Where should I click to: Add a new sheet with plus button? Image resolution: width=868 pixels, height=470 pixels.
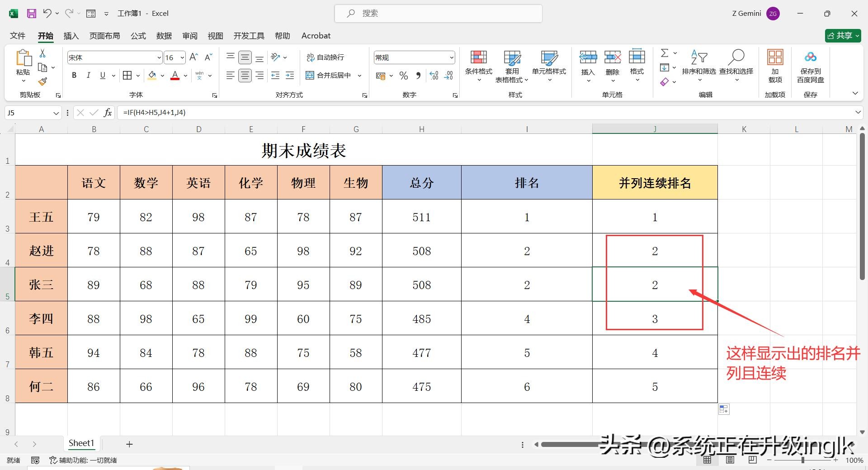coord(129,444)
